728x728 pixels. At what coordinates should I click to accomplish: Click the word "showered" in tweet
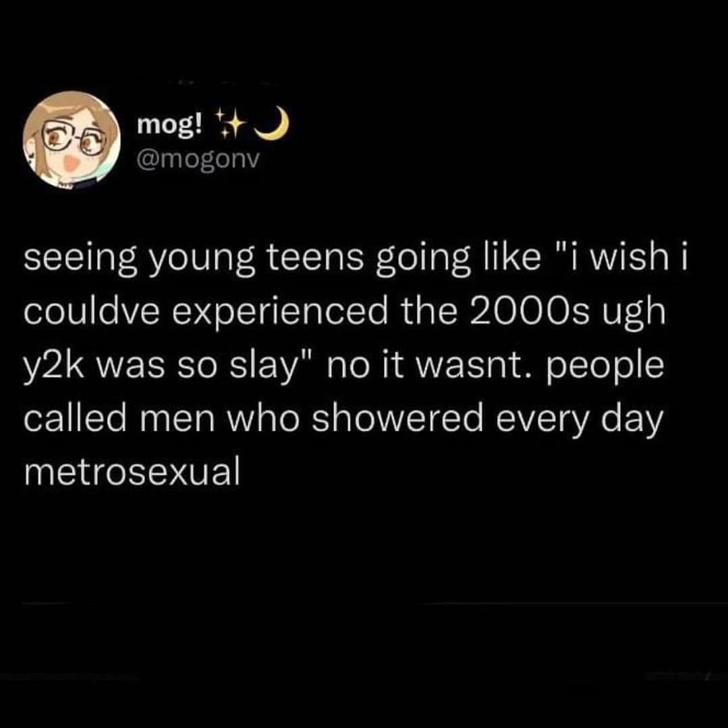[x=397, y=418]
